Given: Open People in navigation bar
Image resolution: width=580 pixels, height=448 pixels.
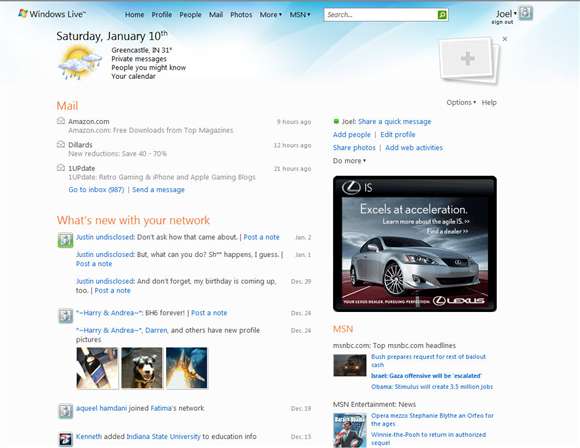Looking at the screenshot, I should [190, 15].
